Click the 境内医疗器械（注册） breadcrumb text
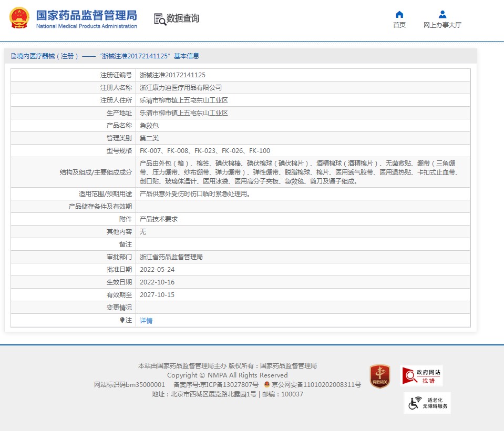 click(x=48, y=56)
